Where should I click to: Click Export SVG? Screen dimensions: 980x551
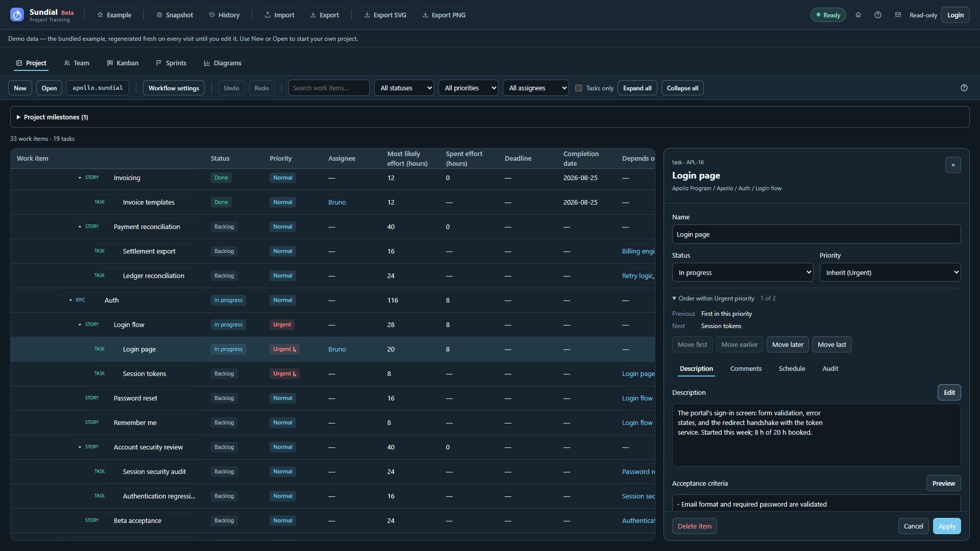385,15
